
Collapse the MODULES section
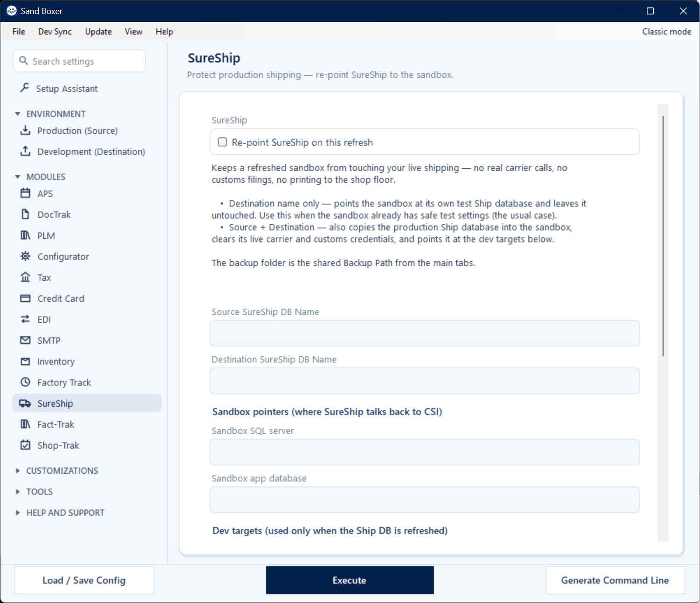[18, 177]
